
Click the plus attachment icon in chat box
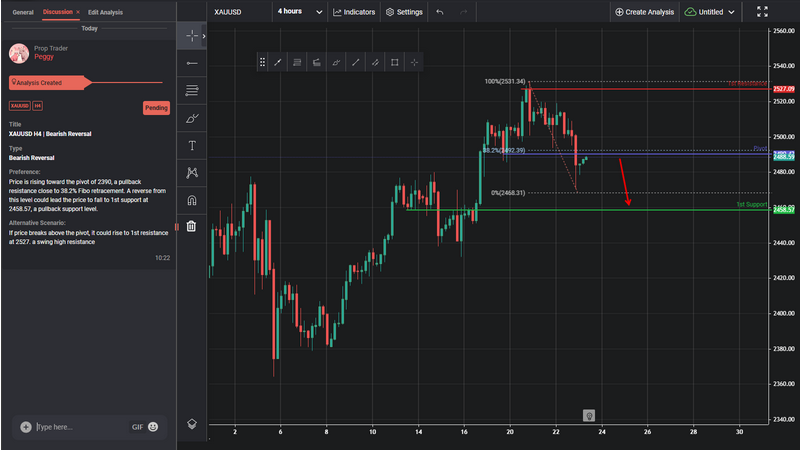click(26, 427)
